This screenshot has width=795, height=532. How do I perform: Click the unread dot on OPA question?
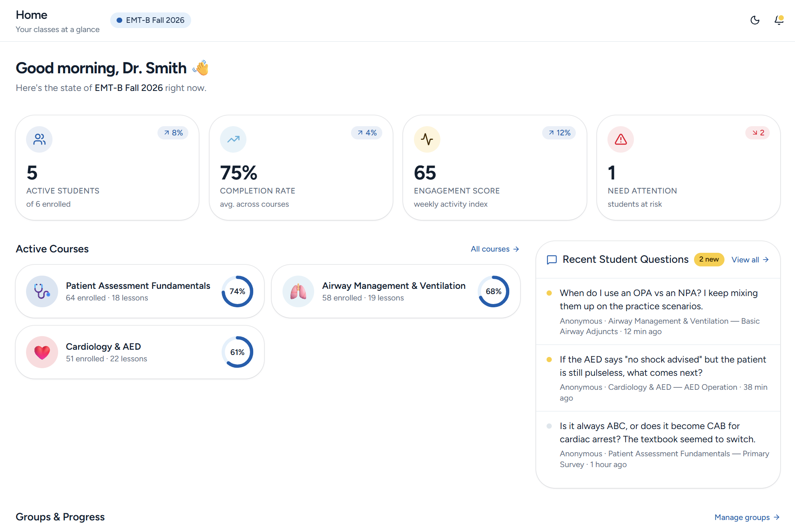(x=549, y=293)
